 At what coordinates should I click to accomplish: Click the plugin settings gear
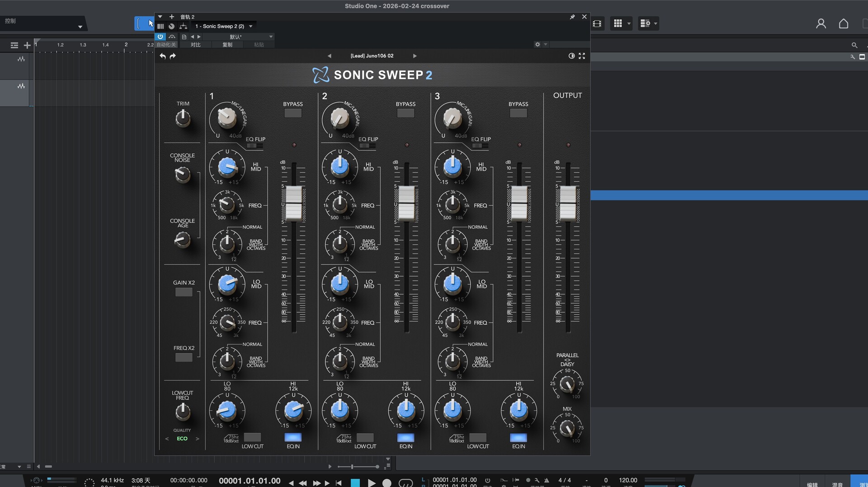click(538, 44)
